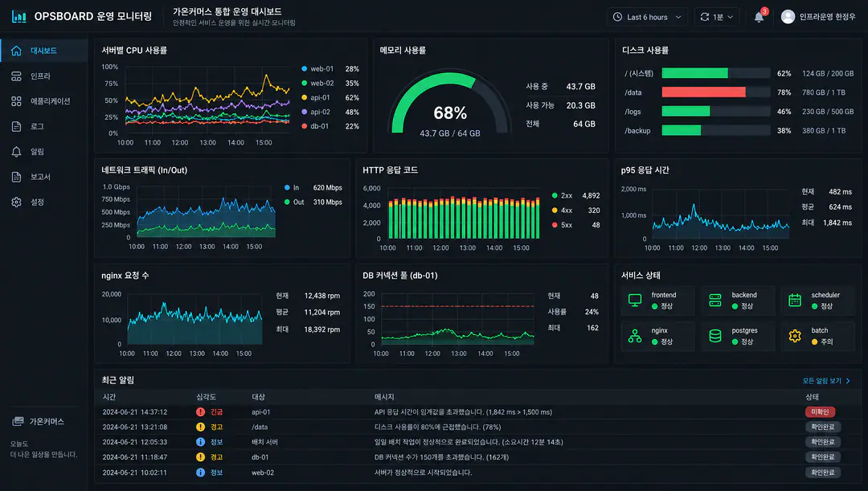
Task: Select 대시보드 in the sidebar
Action: point(43,51)
